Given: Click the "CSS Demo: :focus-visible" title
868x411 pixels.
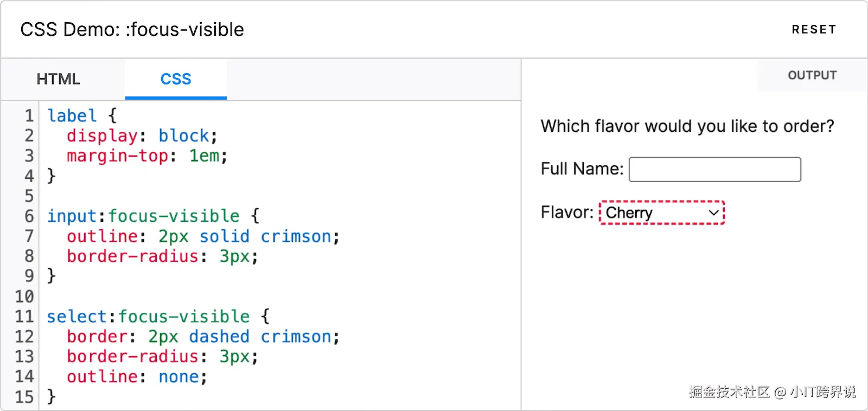Looking at the screenshot, I should point(132,29).
